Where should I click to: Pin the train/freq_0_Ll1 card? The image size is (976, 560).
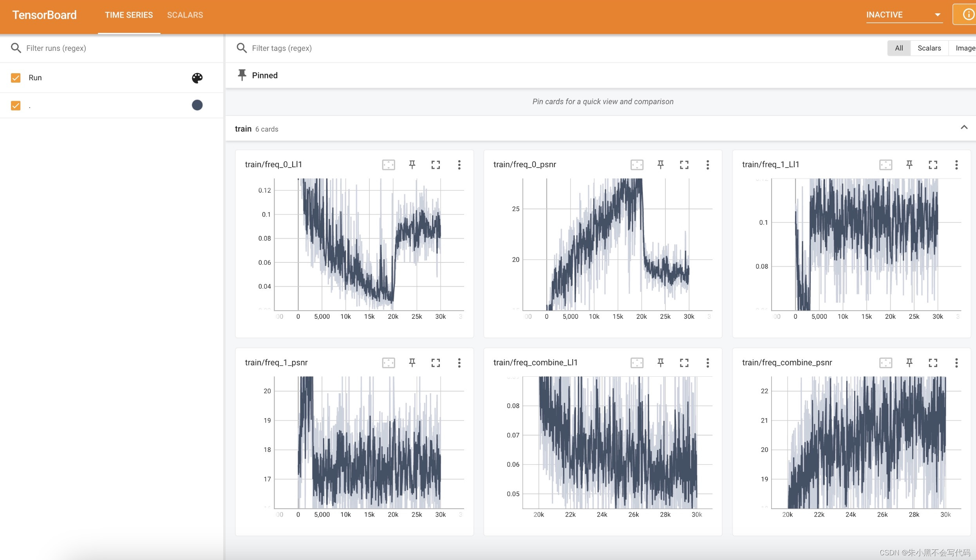[x=412, y=164]
